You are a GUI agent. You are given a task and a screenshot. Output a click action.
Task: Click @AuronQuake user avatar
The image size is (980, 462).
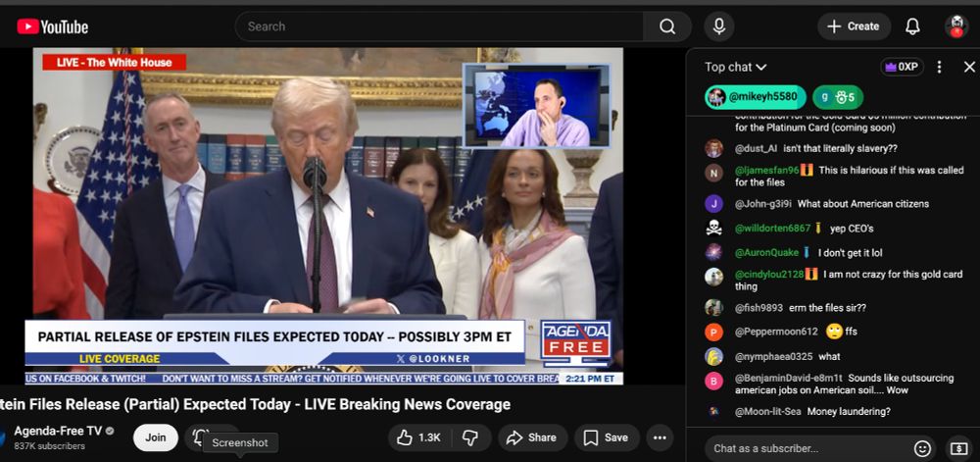(713, 252)
